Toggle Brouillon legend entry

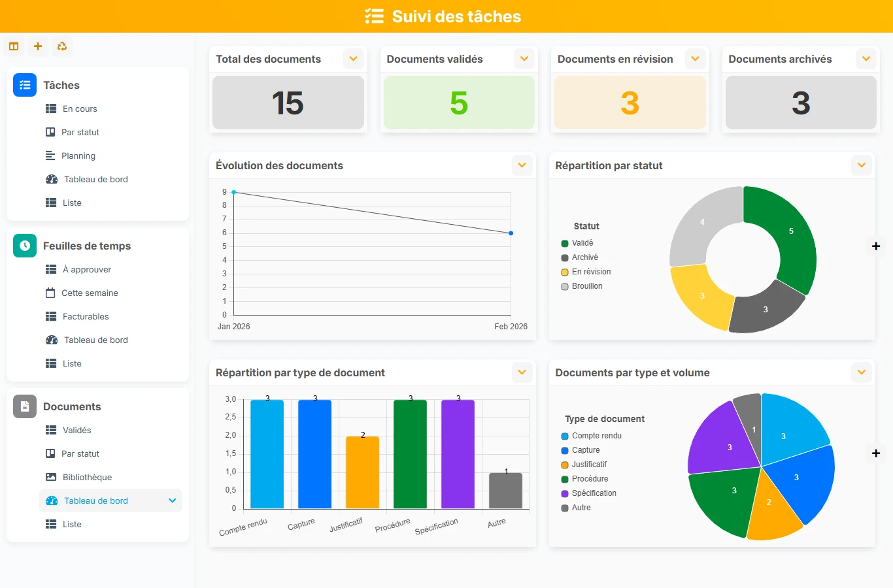pos(582,286)
